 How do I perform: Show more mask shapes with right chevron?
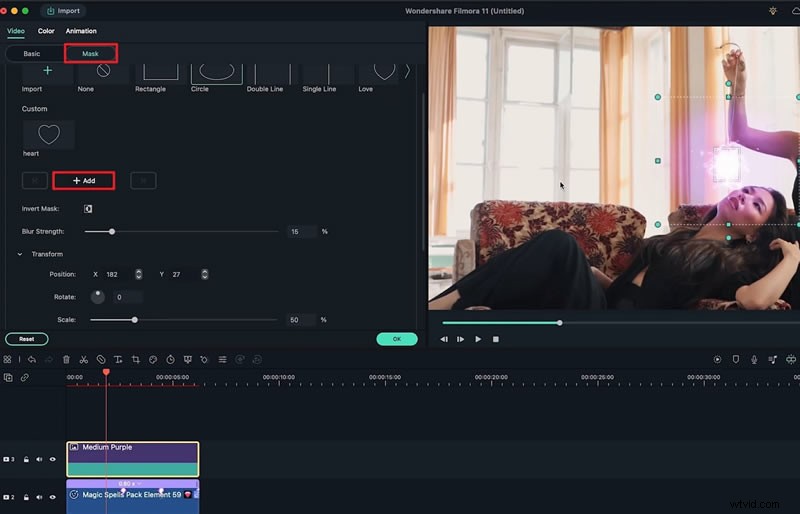point(408,71)
